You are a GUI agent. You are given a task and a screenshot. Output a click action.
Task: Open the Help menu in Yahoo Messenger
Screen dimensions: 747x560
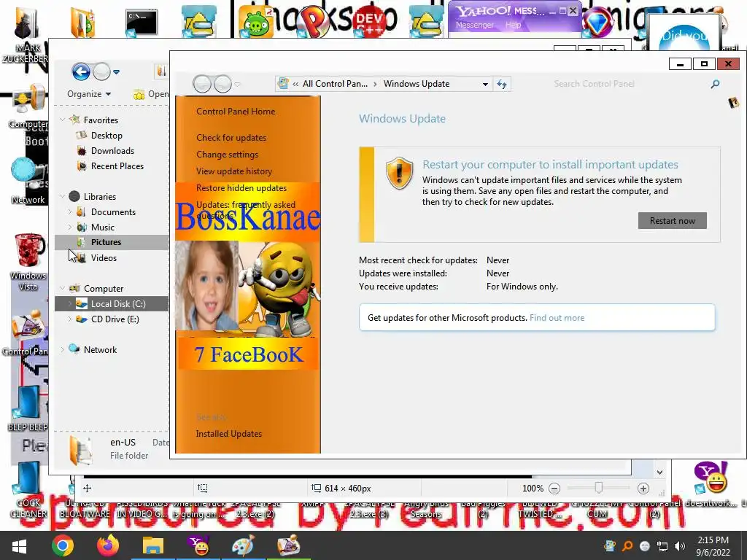(x=513, y=25)
